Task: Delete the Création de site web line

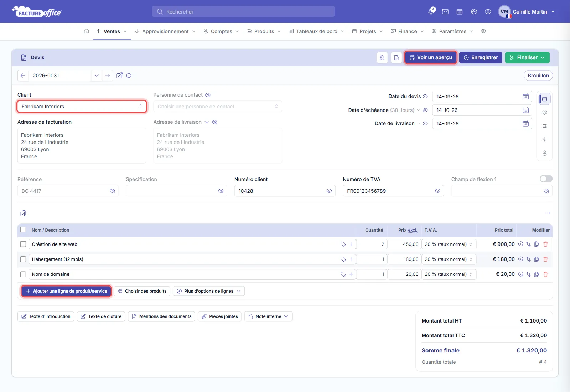Action: point(545,244)
